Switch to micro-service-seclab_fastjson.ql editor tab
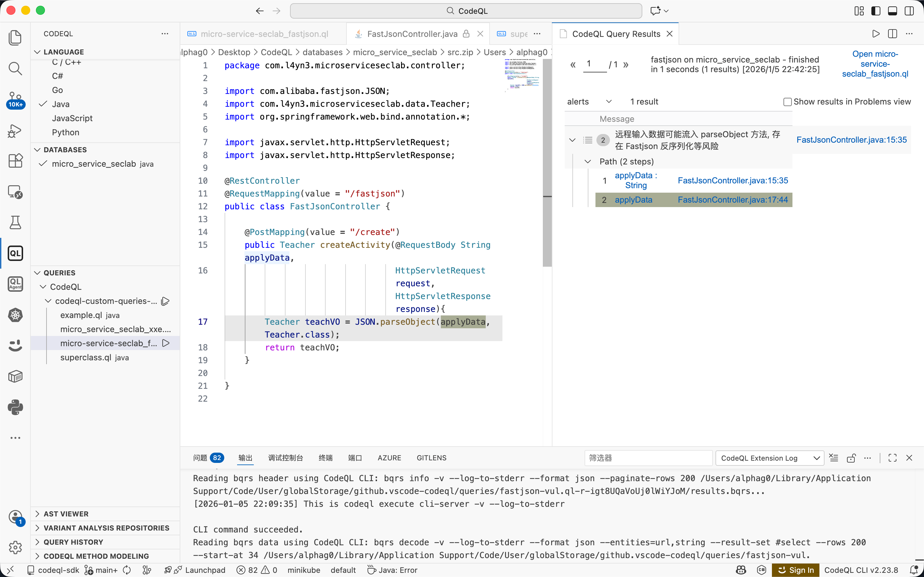The height and width of the screenshot is (577, 924). click(x=264, y=34)
